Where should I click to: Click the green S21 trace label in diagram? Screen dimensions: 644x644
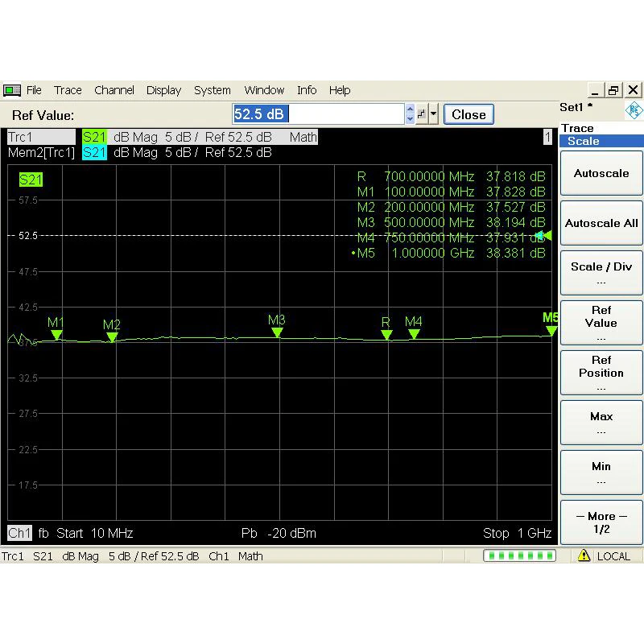tap(31, 180)
